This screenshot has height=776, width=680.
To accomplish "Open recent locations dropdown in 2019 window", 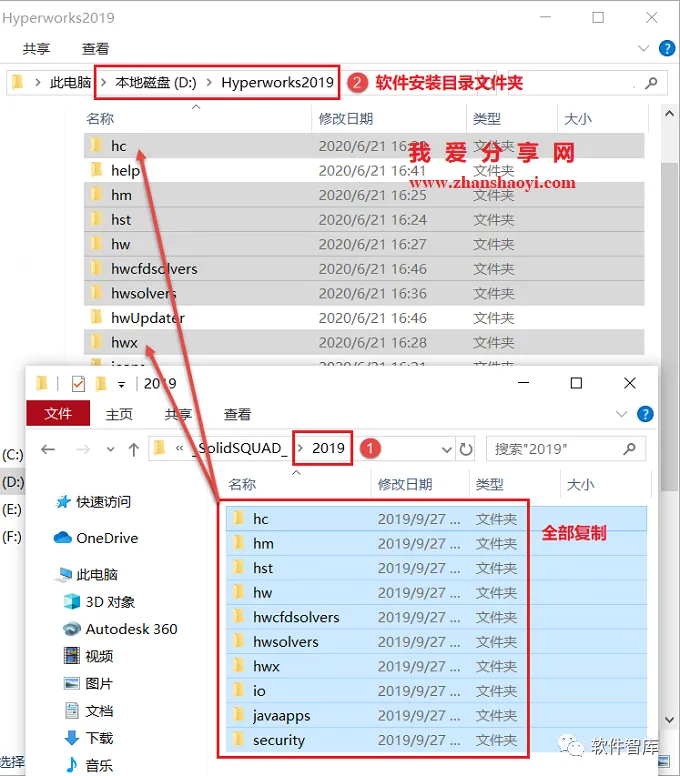I will pos(110,449).
